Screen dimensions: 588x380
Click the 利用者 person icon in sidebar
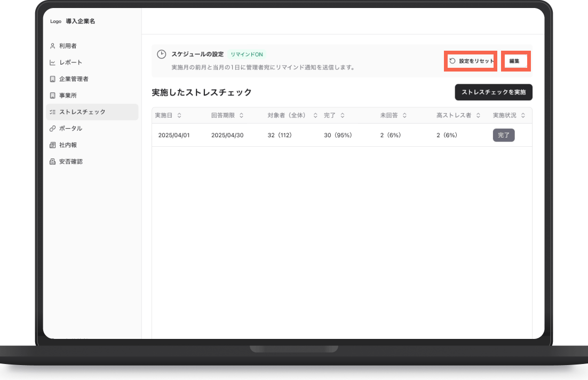(52, 46)
